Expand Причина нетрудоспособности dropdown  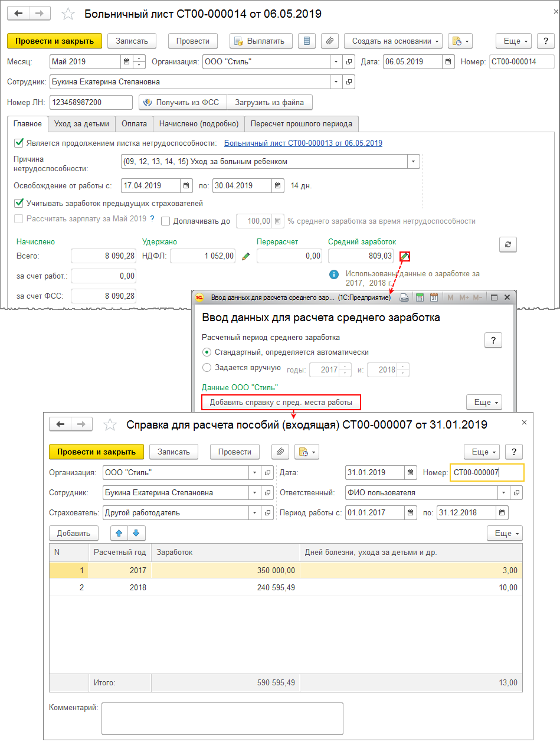tap(414, 161)
